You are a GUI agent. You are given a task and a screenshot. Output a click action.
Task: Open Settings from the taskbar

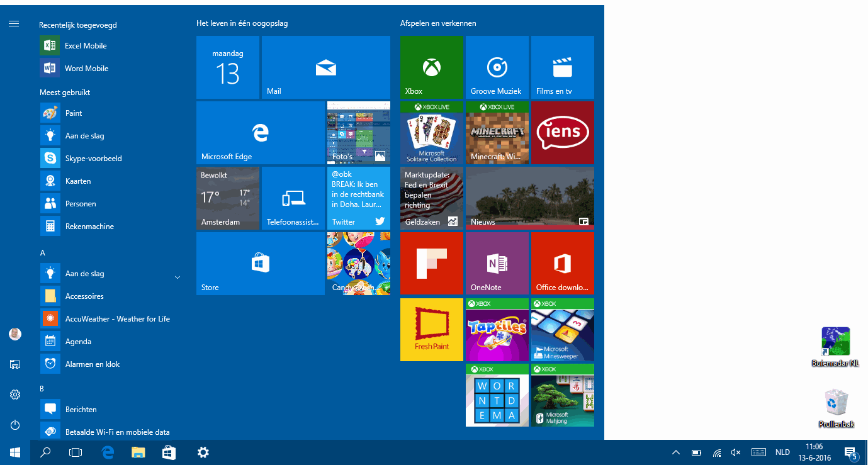[x=203, y=452]
